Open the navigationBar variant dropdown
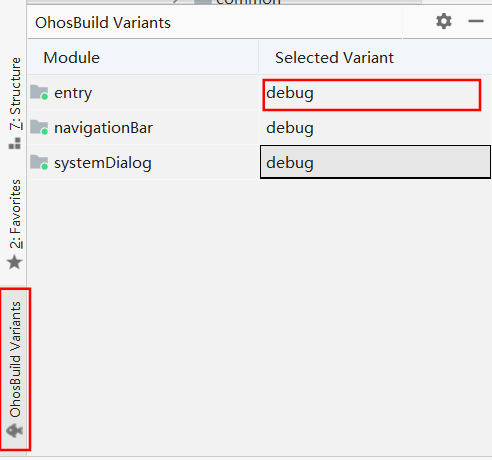The height and width of the screenshot is (460, 492). [x=375, y=127]
